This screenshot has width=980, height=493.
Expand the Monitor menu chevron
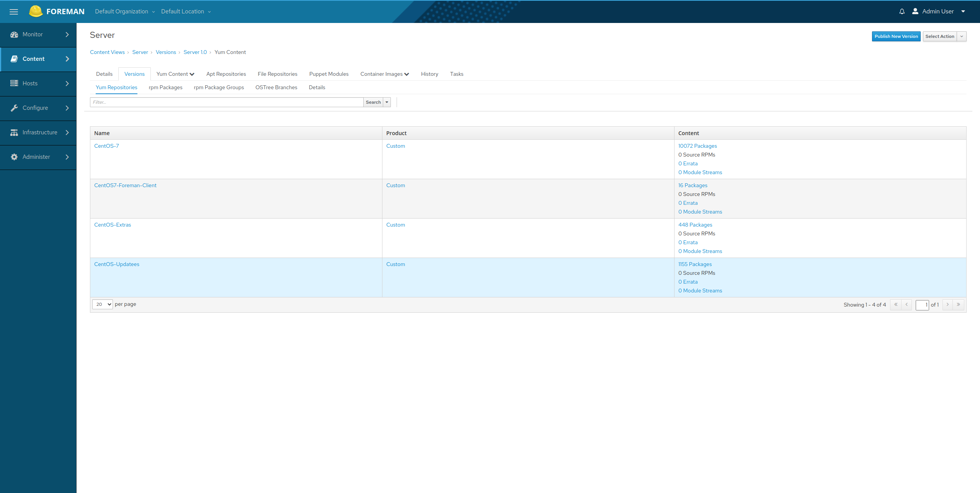(x=67, y=34)
